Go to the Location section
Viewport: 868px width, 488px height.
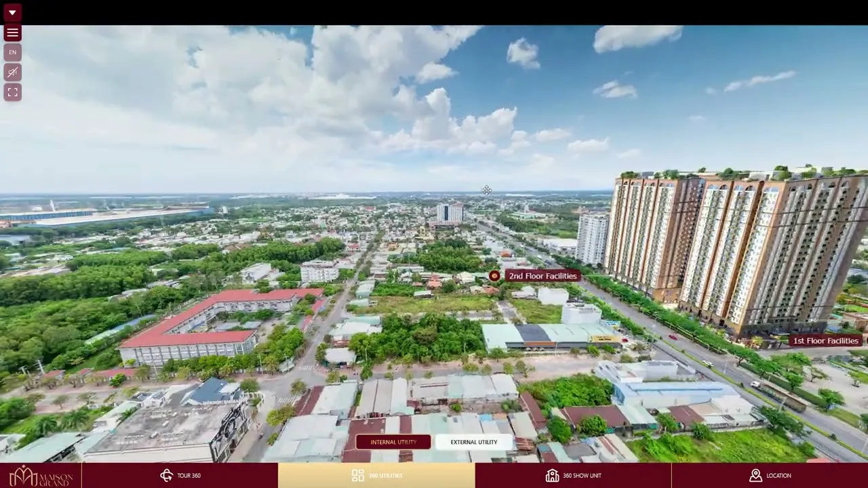pyautogui.click(x=778, y=476)
